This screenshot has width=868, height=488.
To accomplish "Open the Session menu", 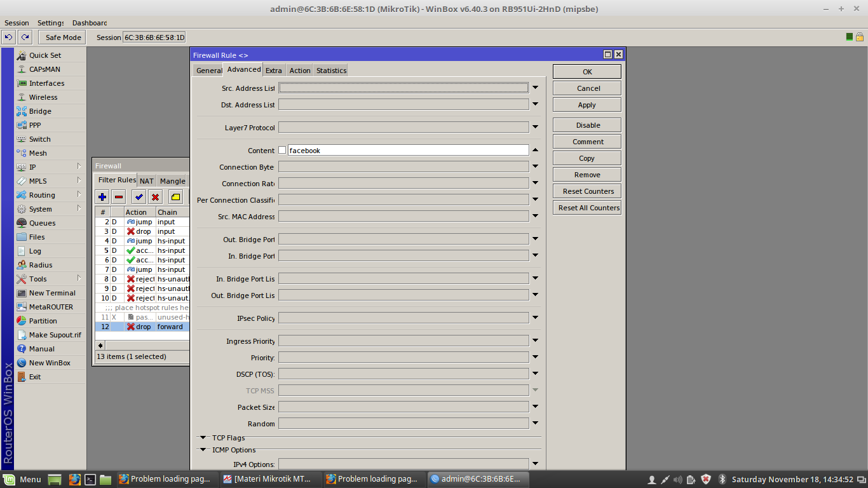I will pos(17,23).
